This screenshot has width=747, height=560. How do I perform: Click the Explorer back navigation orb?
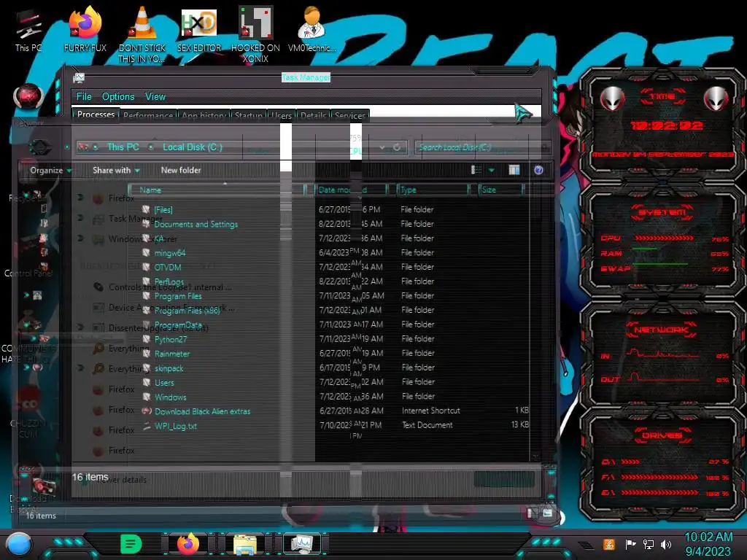[39, 147]
